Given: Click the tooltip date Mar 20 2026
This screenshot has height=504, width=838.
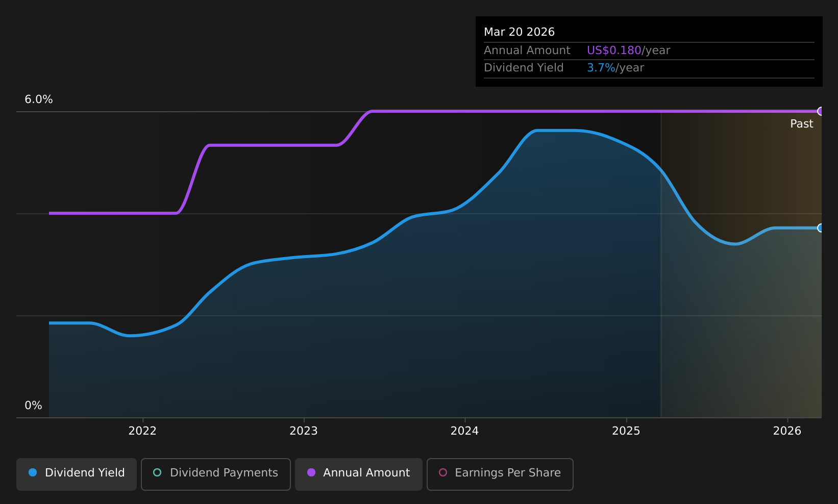Looking at the screenshot, I should coord(519,32).
